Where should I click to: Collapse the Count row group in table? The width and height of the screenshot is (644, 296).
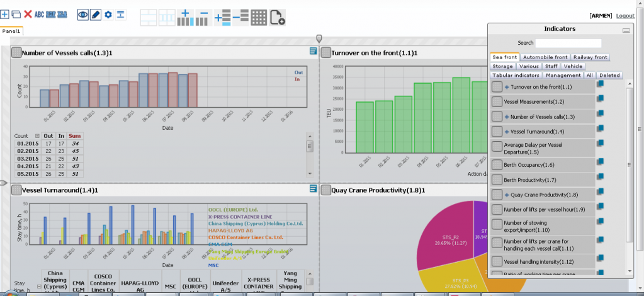pos(37,136)
